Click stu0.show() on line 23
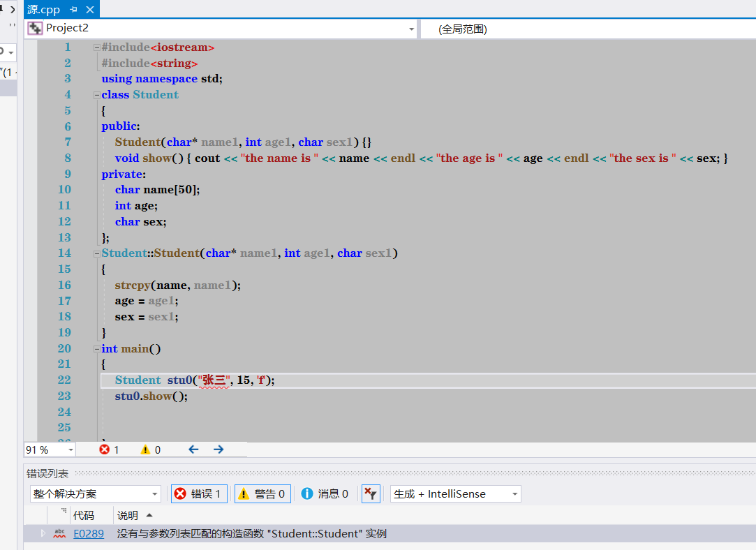756x550 pixels. [x=151, y=396]
